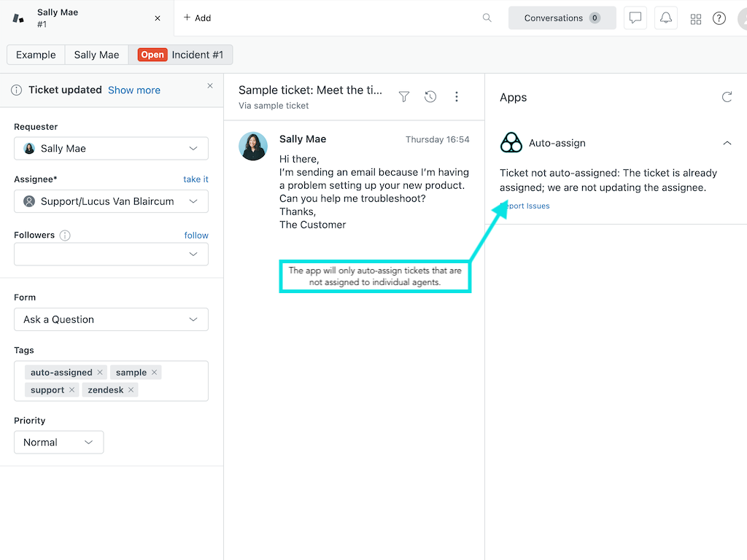This screenshot has width=747, height=560.
Task: Expand the Priority dropdown
Action: pos(58,443)
